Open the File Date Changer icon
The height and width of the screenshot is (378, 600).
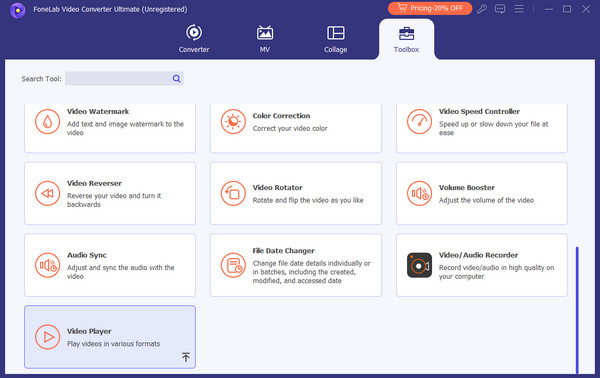point(233,265)
